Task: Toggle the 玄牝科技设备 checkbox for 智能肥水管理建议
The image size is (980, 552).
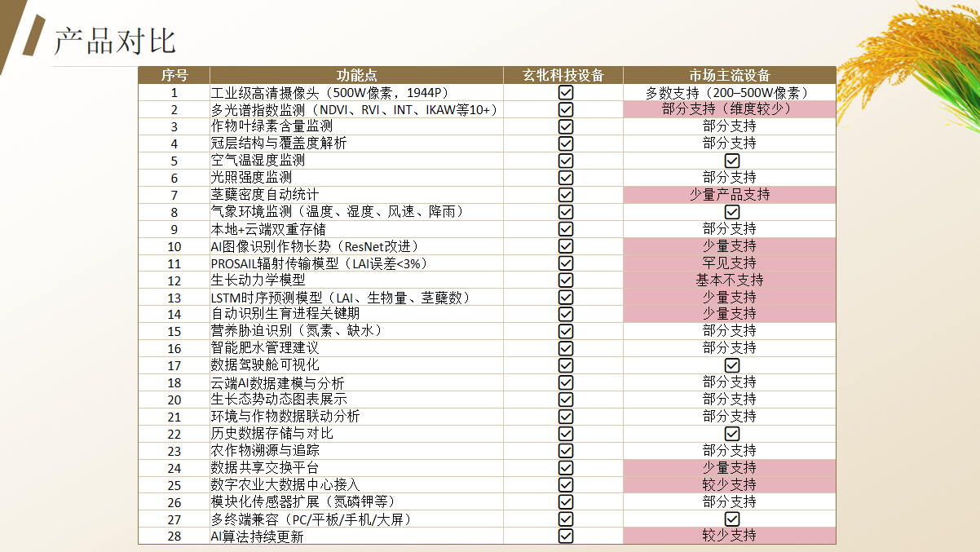Action: pyautogui.click(x=566, y=348)
